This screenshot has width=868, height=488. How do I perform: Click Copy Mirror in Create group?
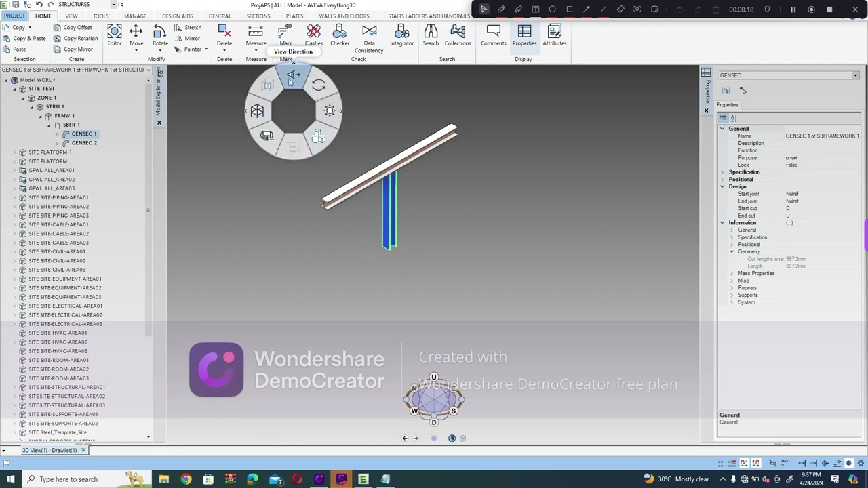(73, 49)
